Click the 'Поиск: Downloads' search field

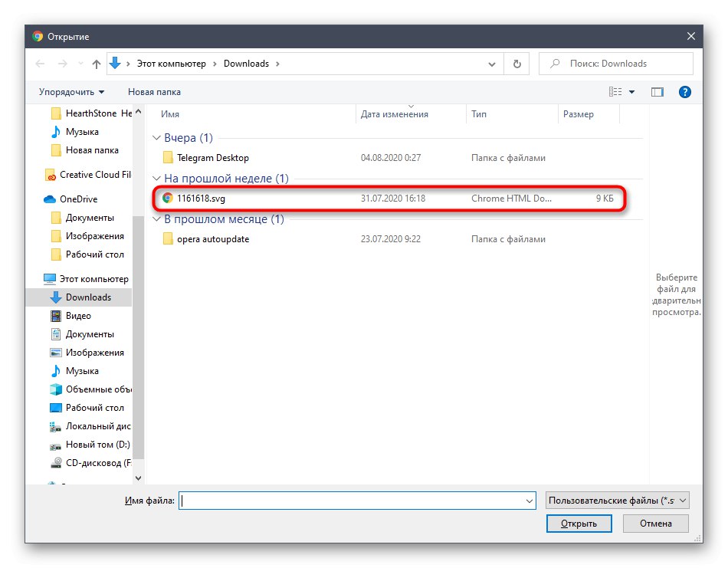(615, 64)
